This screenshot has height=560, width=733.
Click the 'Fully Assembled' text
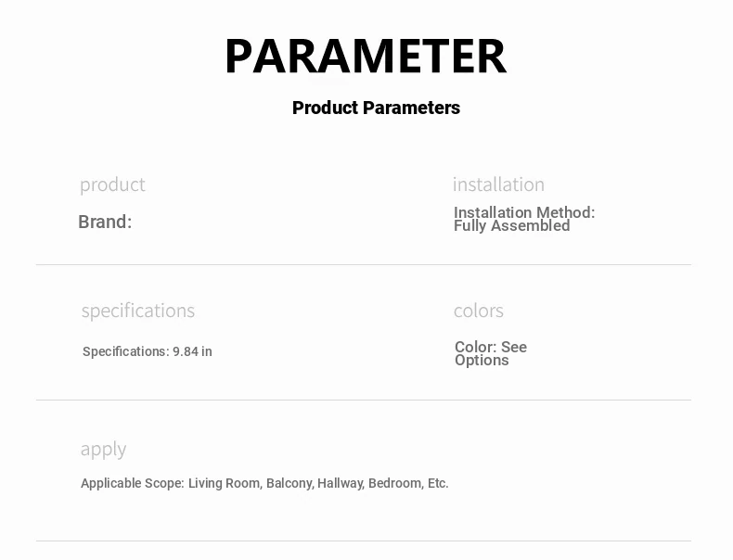[512, 226]
